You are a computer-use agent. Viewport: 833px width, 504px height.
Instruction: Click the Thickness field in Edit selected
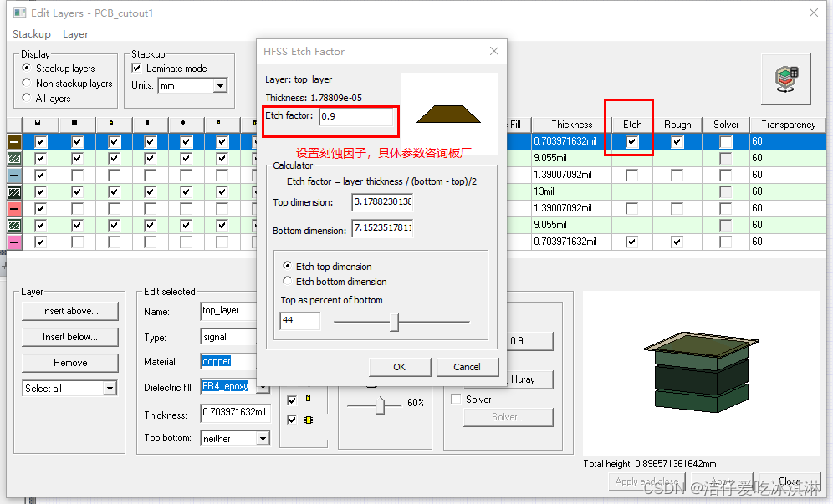(x=235, y=412)
